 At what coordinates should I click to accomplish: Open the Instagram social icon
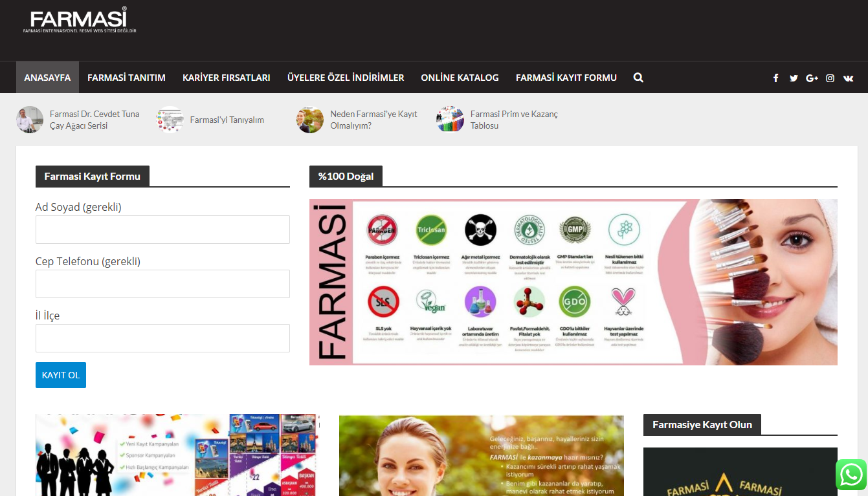pos(830,78)
